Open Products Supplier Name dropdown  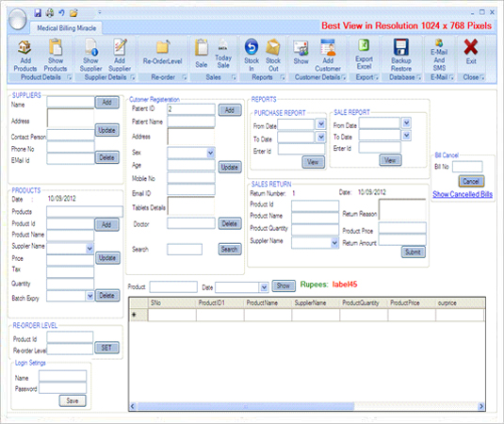[89, 248]
